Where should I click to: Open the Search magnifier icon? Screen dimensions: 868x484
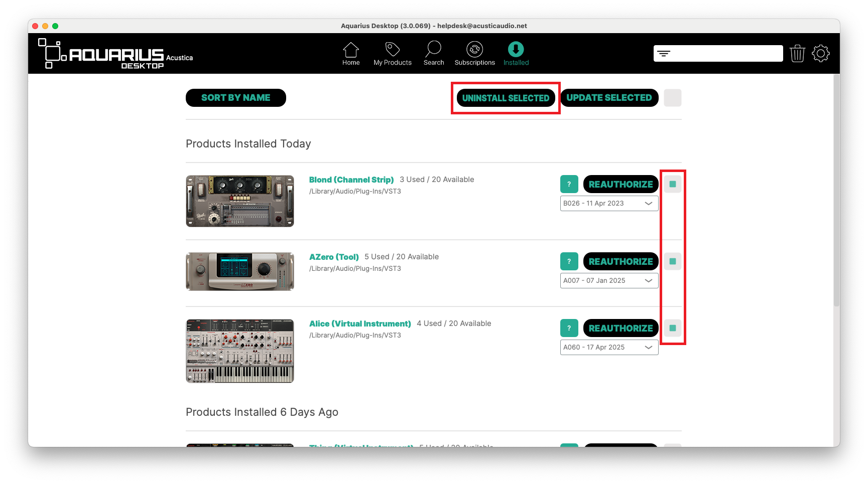433,49
